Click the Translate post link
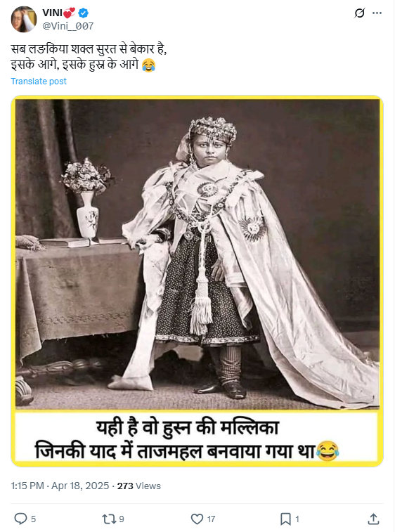The width and height of the screenshot is (395, 532). point(39,82)
